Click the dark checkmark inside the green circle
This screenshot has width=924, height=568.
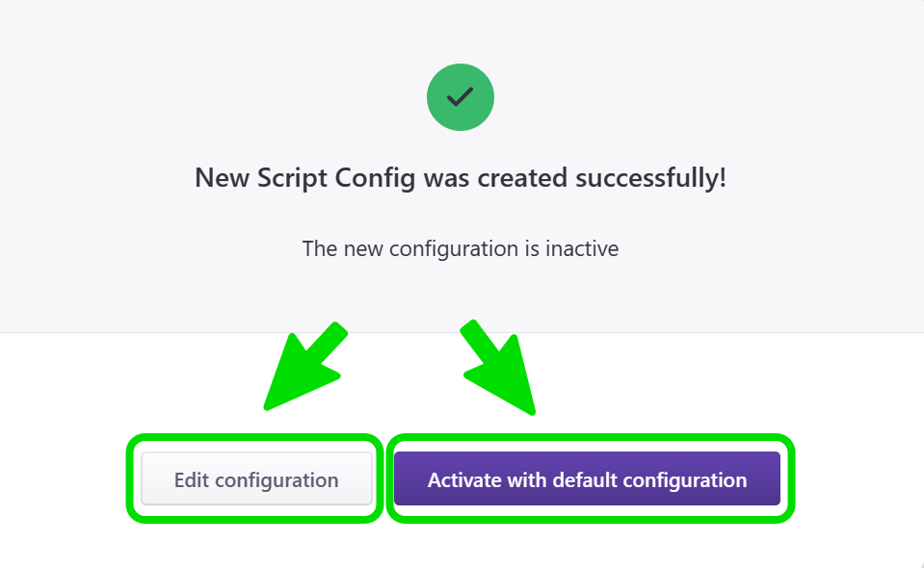461,96
